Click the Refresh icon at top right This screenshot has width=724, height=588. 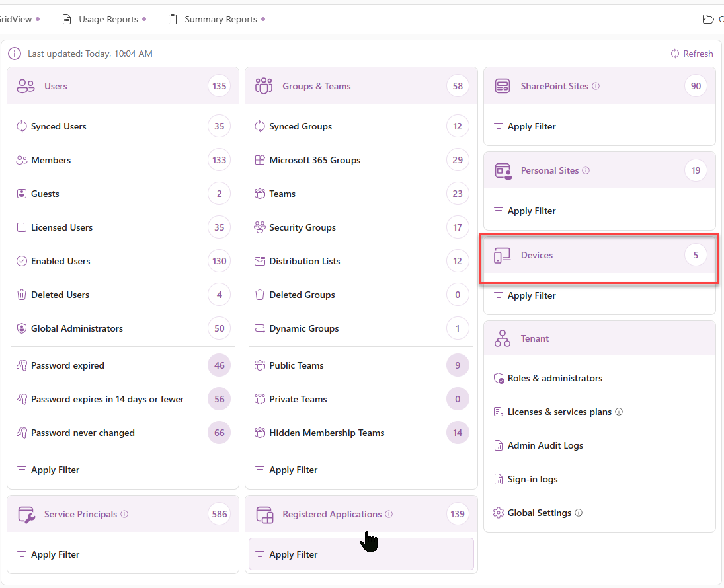[x=675, y=54]
